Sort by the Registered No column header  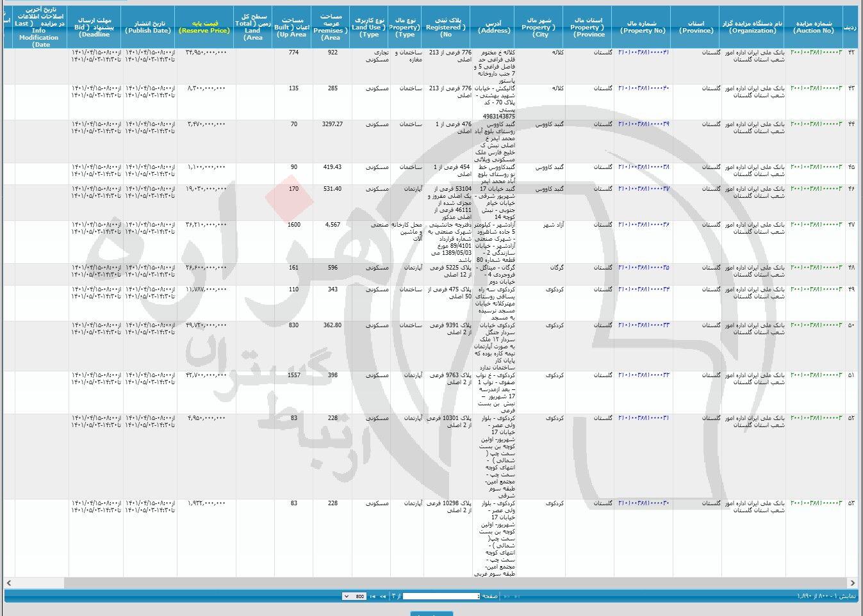pyautogui.click(x=447, y=27)
